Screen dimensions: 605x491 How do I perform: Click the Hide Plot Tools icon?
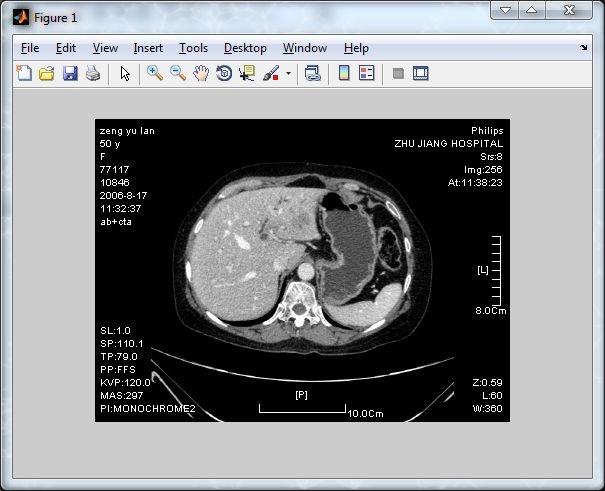(398, 73)
